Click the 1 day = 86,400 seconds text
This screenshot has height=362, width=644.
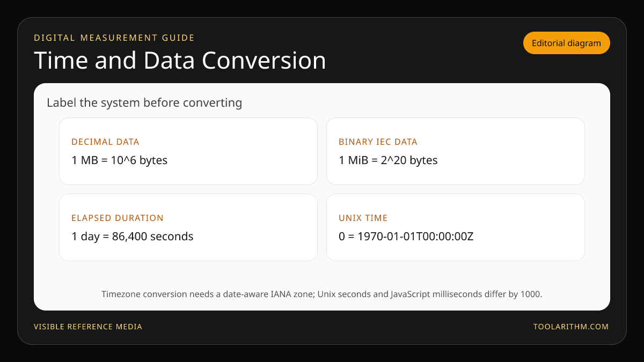click(133, 236)
